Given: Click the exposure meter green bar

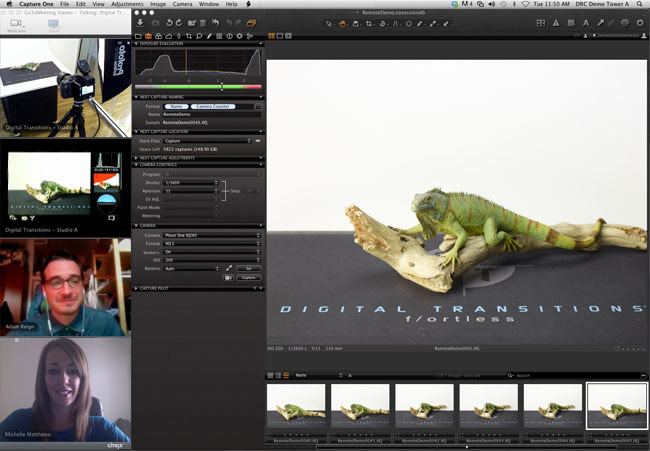Looking at the screenshot, I should 198,87.
